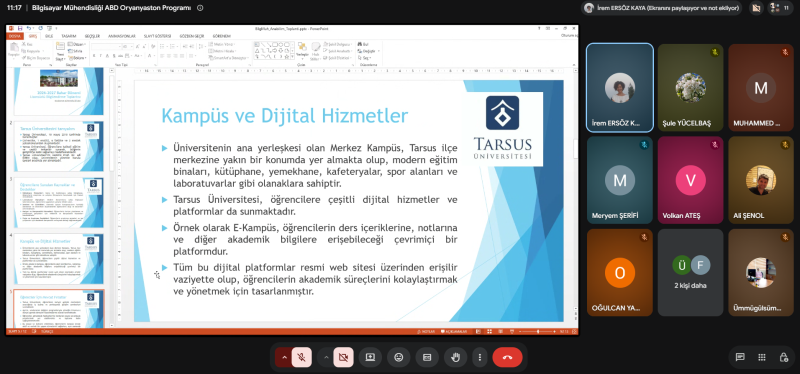Click the Değiştir replace command
Image resolution: width=800 pixels, height=374 pixels.
[x=368, y=51]
